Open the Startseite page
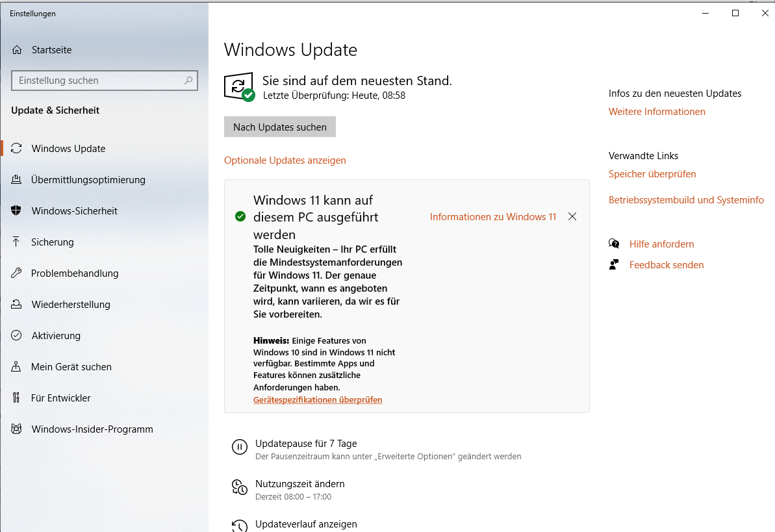Screen dimensions: 775x532 click(x=51, y=49)
